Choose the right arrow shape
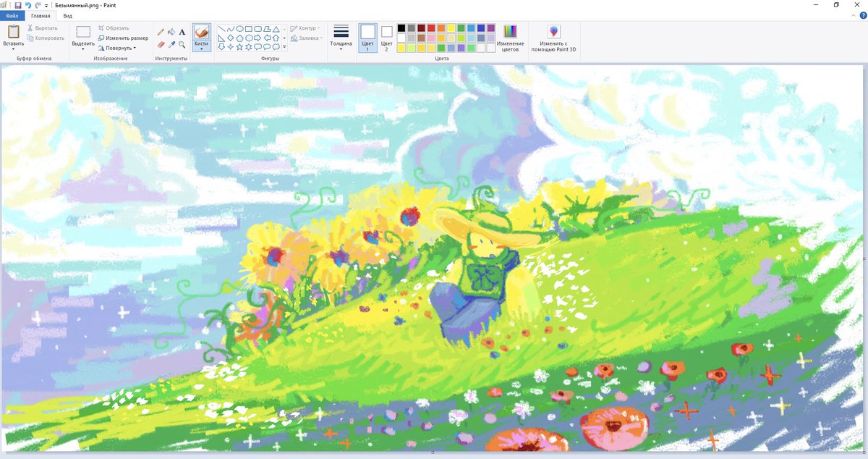This screenshot has height=459, width=868. pyautogui.click(x=258, y=38)
